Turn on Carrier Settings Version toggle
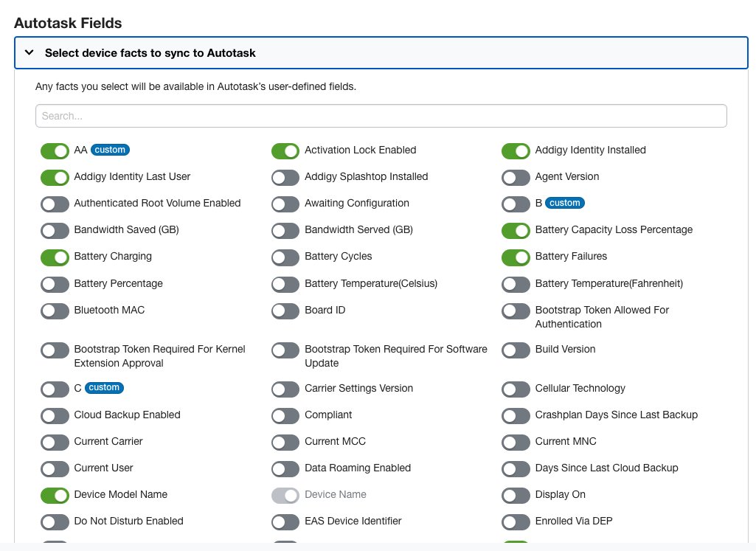Viewport: 756px width, 551px height. pyautogui.click(x=285, y=389)
